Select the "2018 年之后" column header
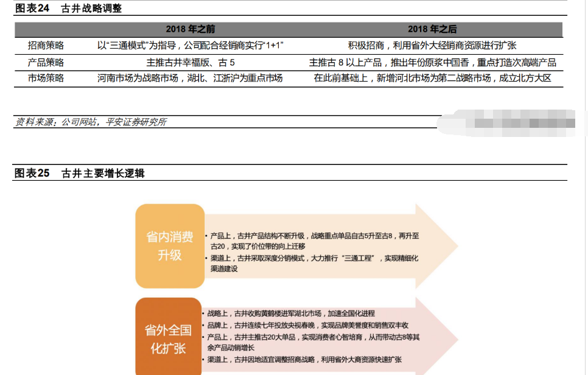The image size is (588, 375). coord(432,29)
